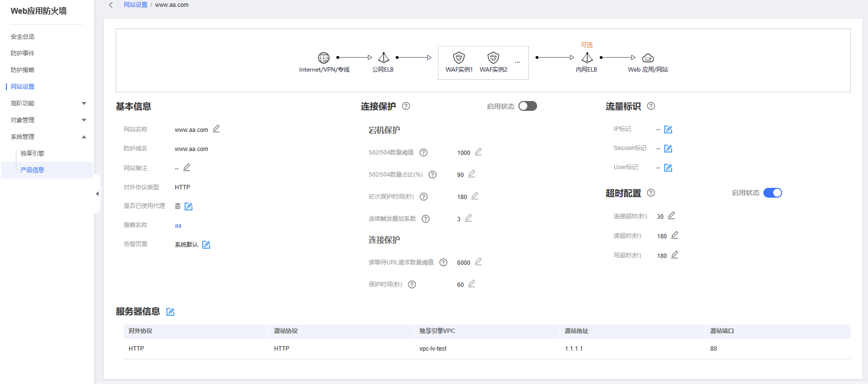The height and width of the screenshot is (384, 868).
Task: Open 防护策略 in the sidebar
Action: (23, 70)
